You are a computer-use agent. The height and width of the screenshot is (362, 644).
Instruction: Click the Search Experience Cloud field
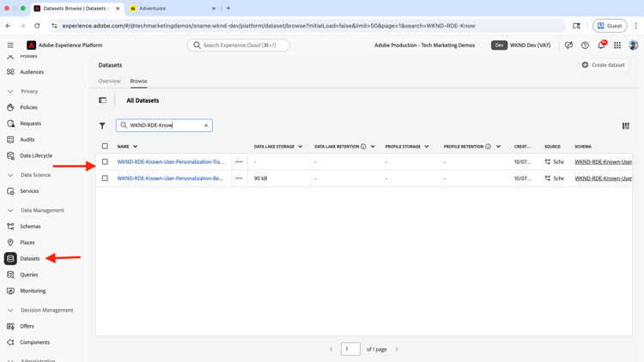coord(238,45)
